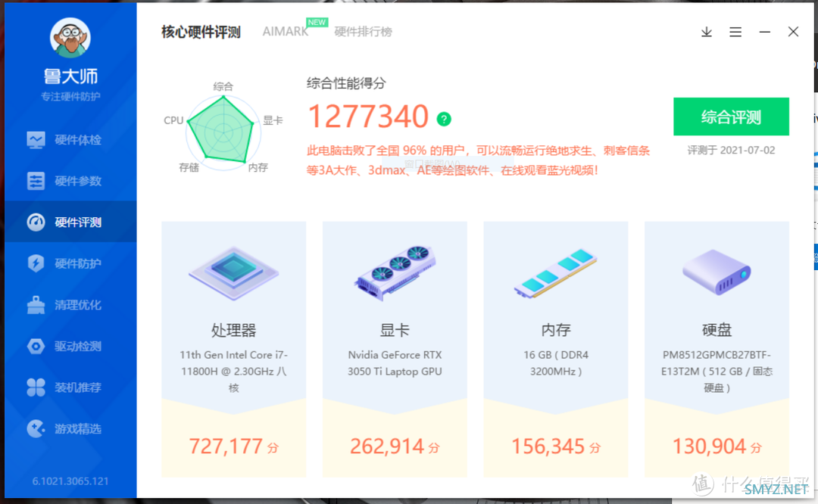The width and height of the screenshot is (818, 504).
Task: Open 清理优化 in the sidebar
Action: [x=70, y=304]
